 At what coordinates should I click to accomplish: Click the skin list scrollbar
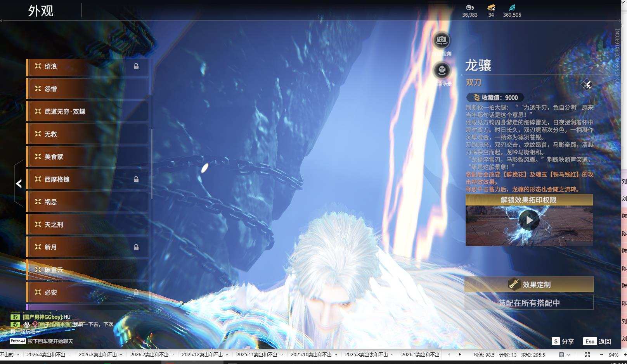click(152, 164)
